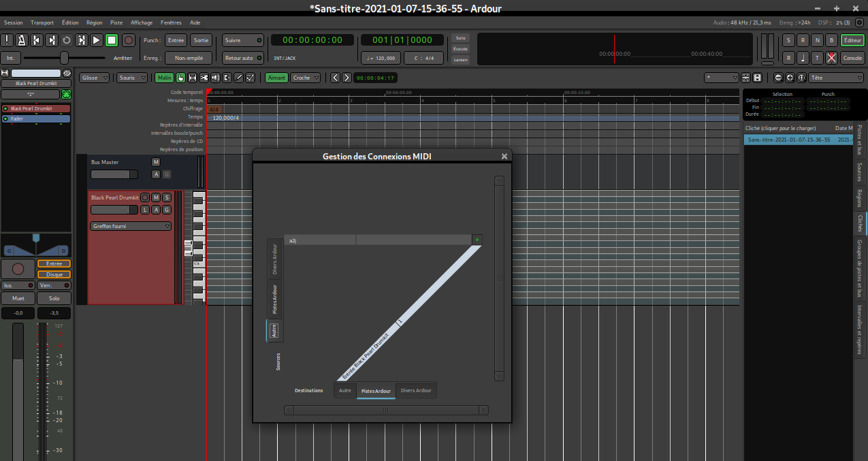Arm the global record button
This screenshot has height=461, width=868.
[x=128, y=40]
